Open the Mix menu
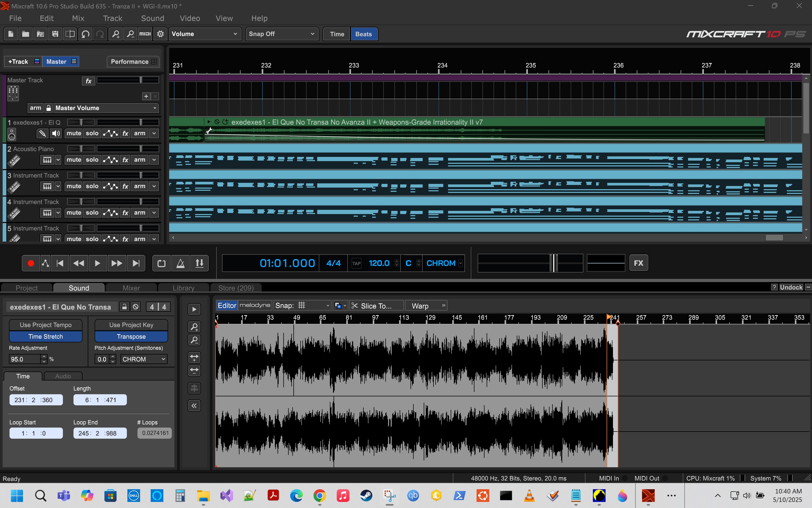 coord(78,18)
